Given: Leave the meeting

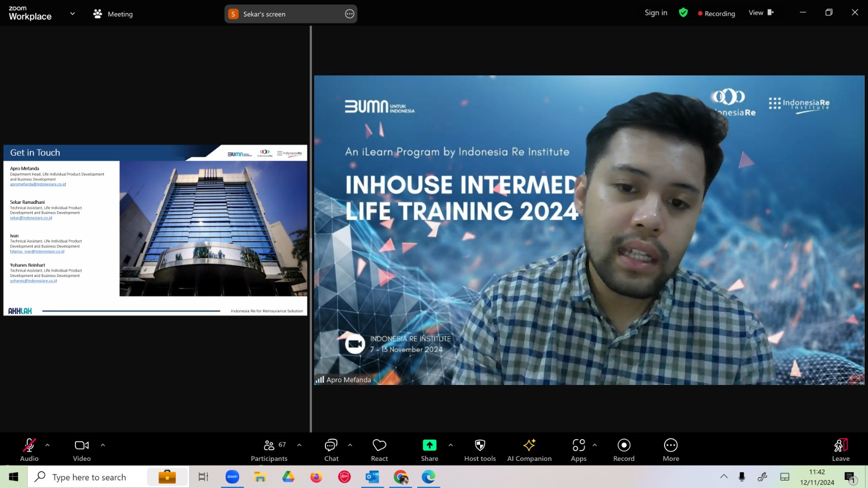Looking at the screenshot, I should [x=841, y=450].
